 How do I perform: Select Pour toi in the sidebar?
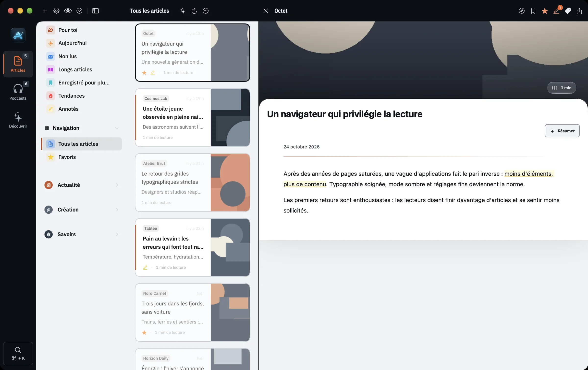81,30
